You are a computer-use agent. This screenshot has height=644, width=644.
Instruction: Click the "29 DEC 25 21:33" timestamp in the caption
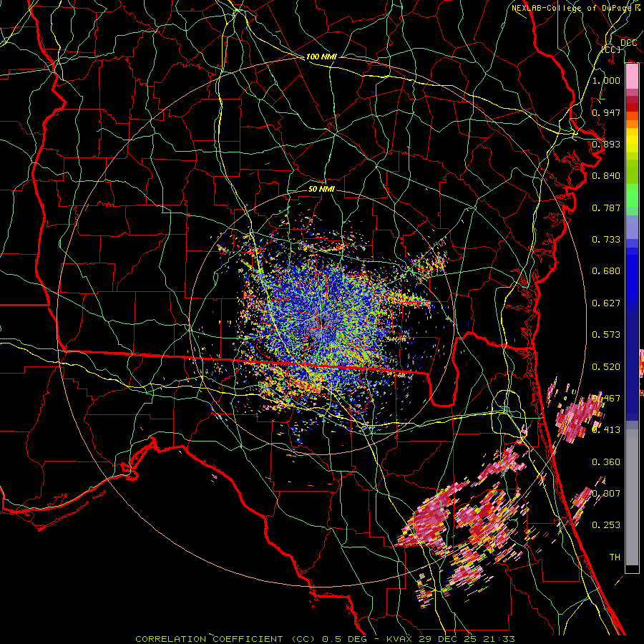click(467, 639)
